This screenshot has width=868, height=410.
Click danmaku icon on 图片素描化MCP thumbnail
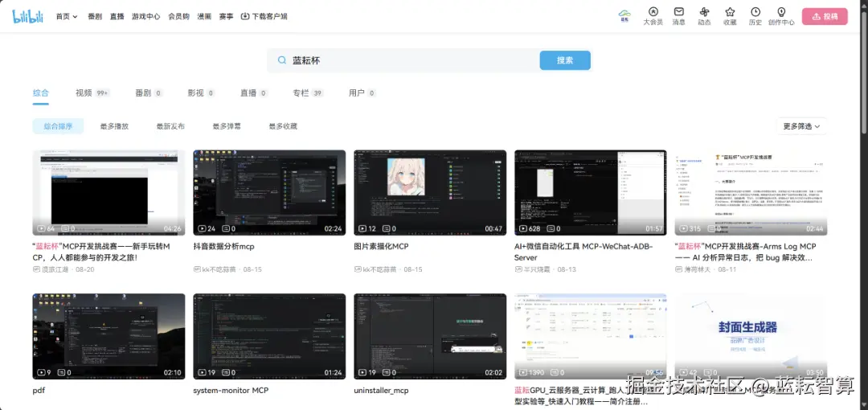pyautogui.click(x=386, y=228)
